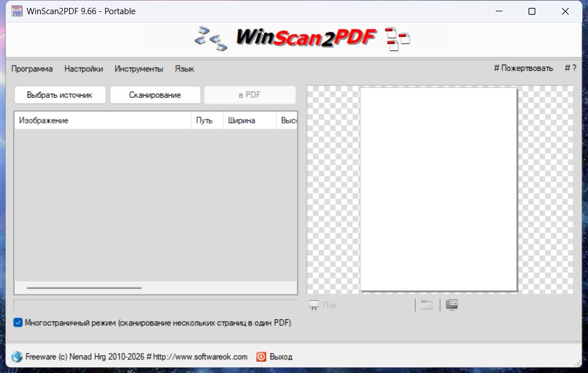Click the в PDF button
588x373 pixels.
pyautogui.click(x=250, y=95)
